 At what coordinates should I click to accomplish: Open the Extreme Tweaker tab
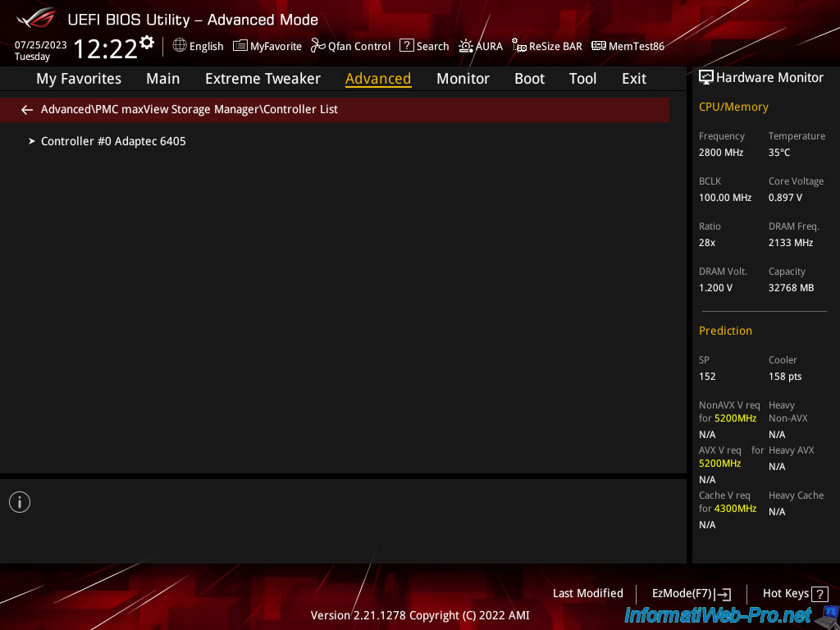(x=262, y=79)
